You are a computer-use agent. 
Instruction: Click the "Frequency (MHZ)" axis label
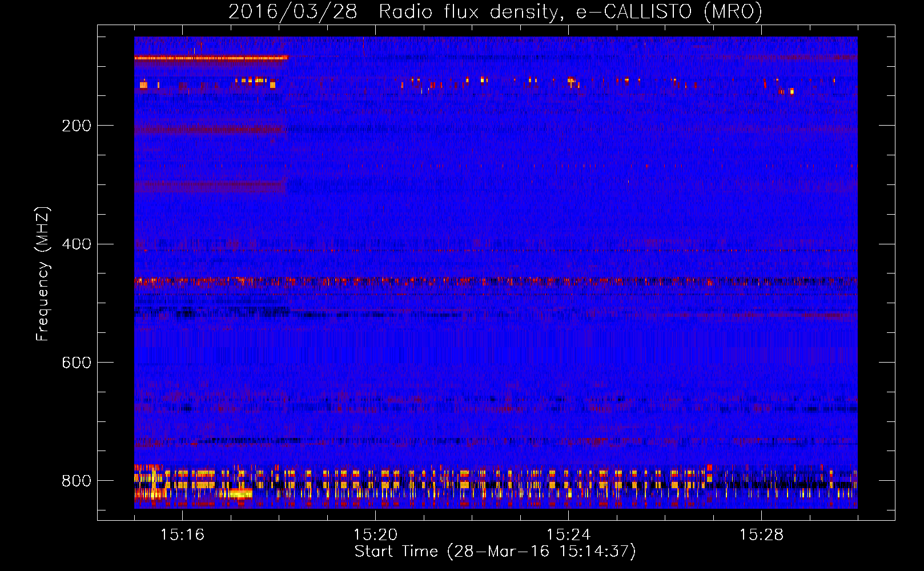43,274
